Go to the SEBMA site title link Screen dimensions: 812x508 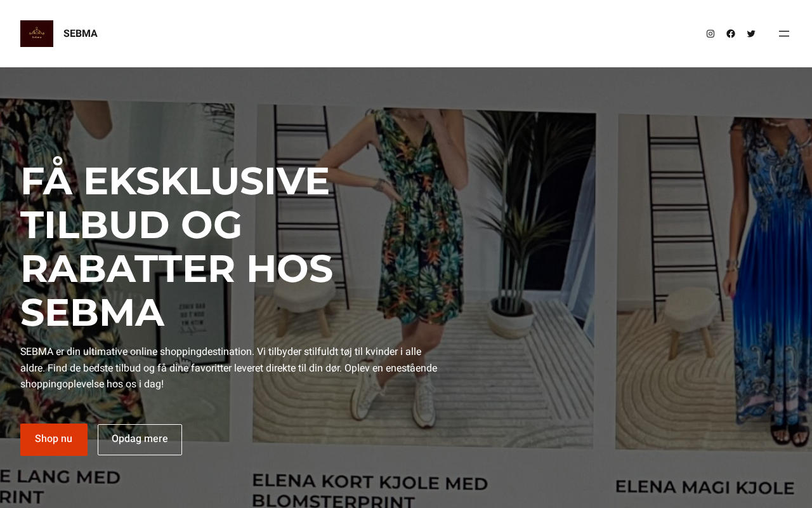[81, 34]
